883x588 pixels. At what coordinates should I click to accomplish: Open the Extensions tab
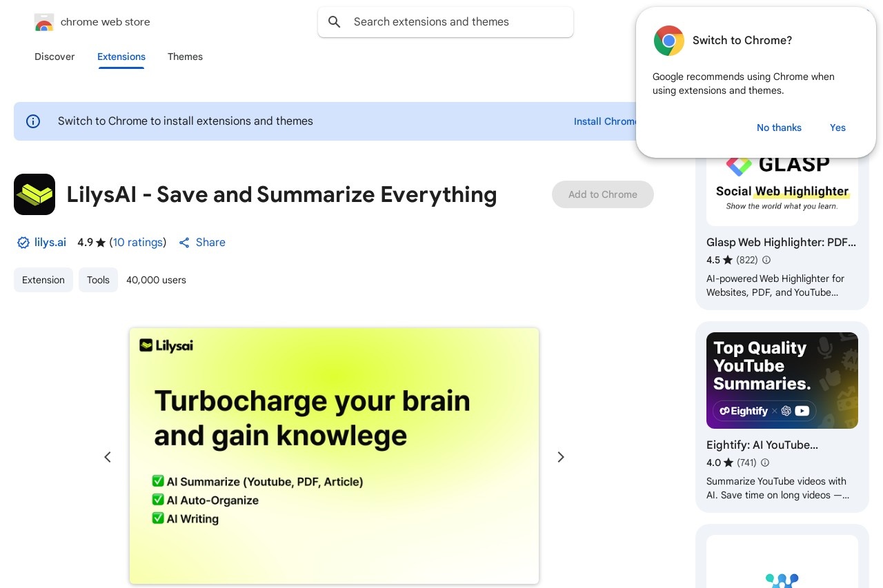pyautogui.click(x=121, y=57)
